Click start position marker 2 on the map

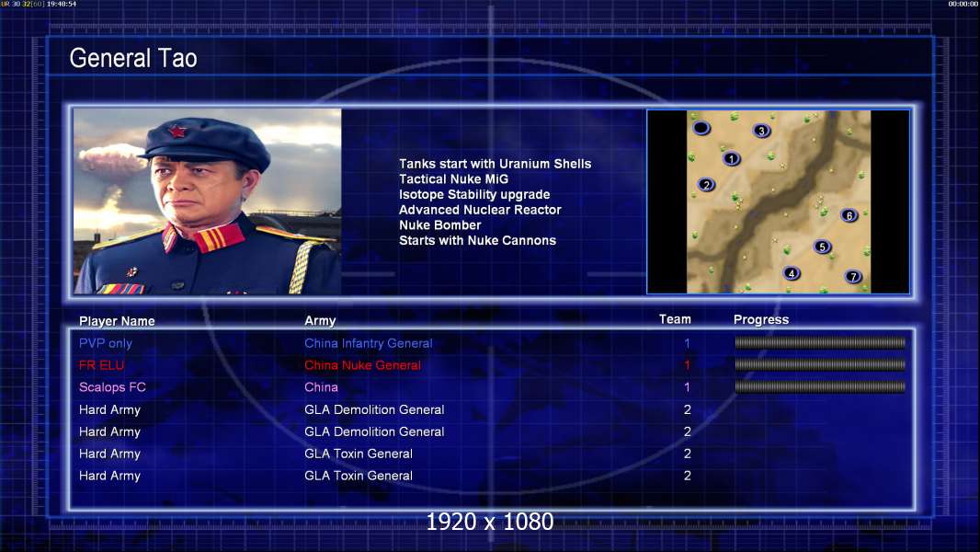(x=706, y=184)
